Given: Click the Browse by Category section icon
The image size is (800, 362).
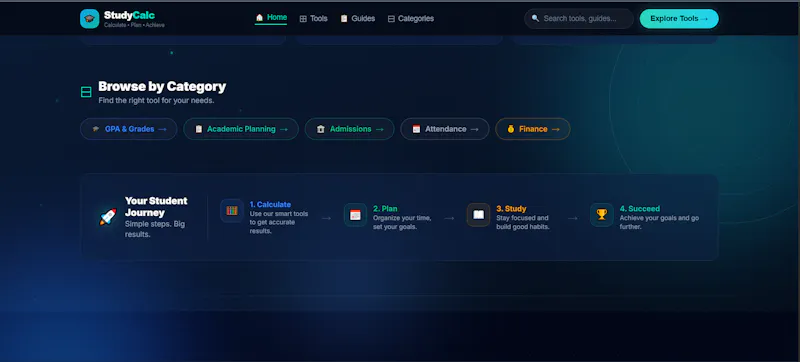Looking at the screenshot, I should (x=86, y=92).
